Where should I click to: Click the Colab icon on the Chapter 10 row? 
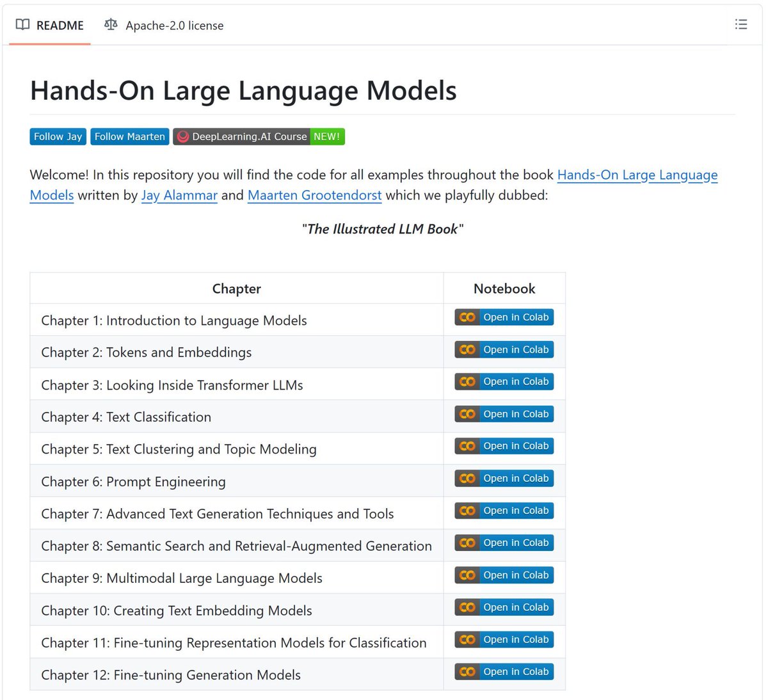(467, 607)
